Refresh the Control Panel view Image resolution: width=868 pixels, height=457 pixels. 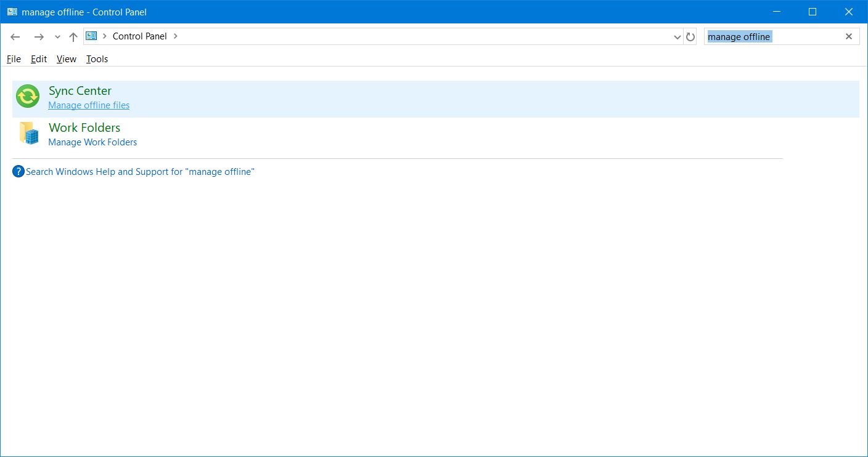click(x=690, y=37)
